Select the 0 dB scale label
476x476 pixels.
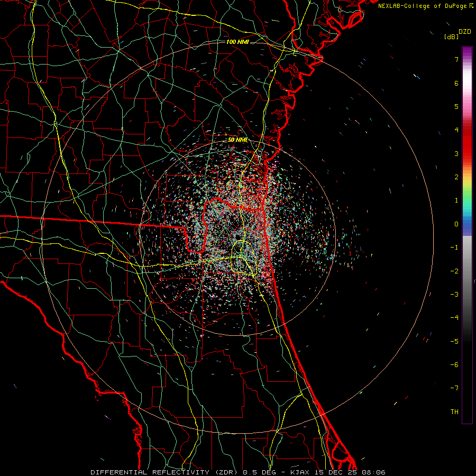point(456,224)
